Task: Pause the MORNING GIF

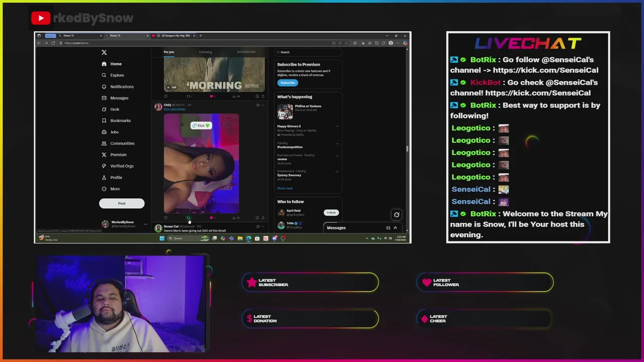Action: 168,87
